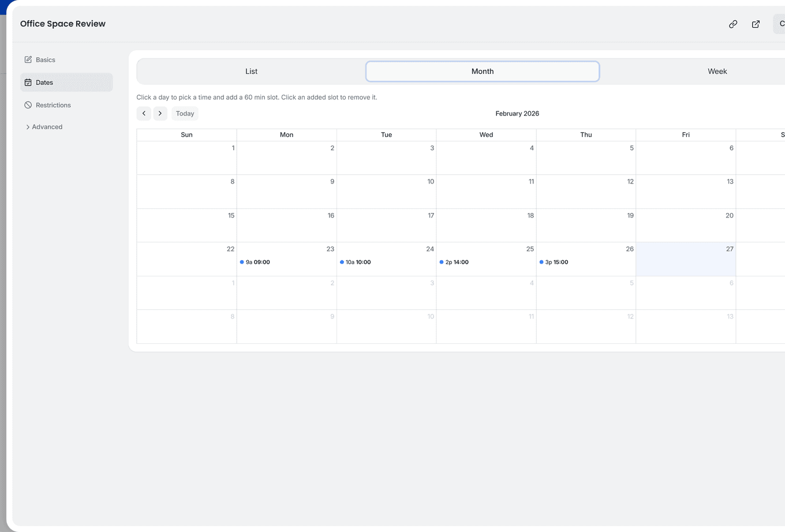785x532 pixels.
Task: Open the external link icon top right
Action: click(x=756, y=24)
